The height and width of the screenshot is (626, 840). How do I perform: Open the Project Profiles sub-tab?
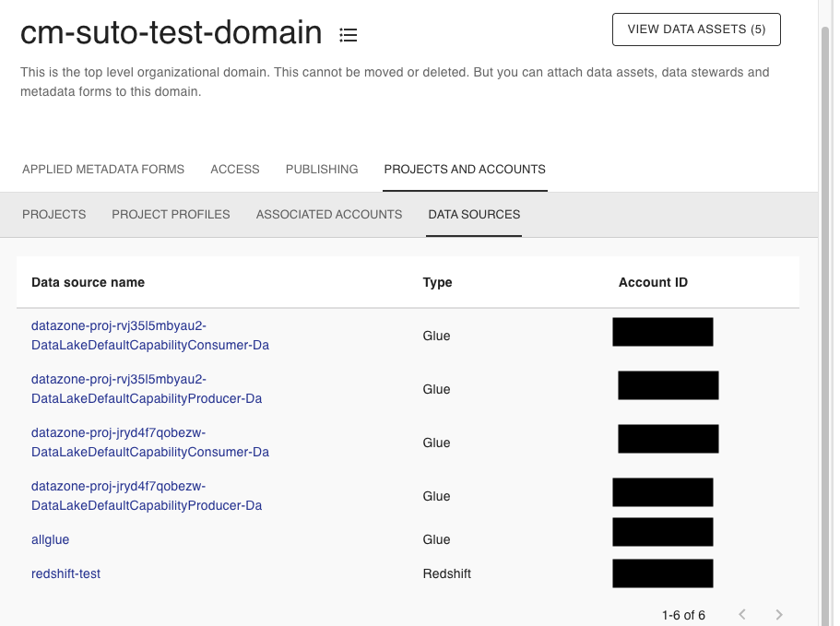pyautogui.click(x=171, y=215)
